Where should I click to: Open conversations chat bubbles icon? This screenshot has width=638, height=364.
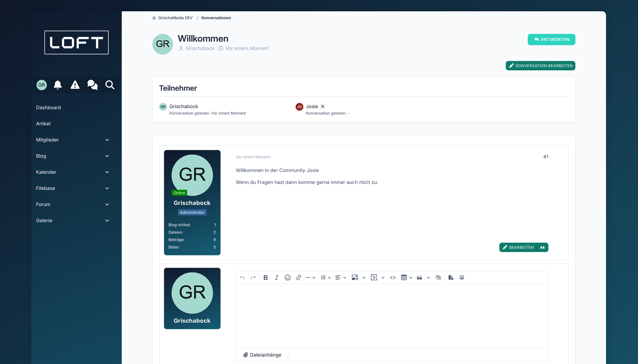coord(92,85)
